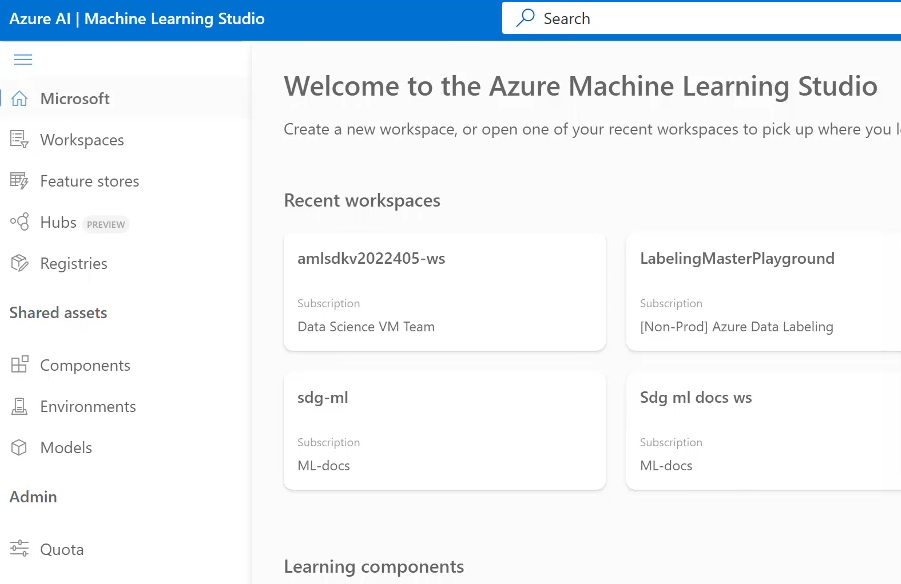Click the Components blocks icon
The width and height of the screenshot is (901, 584).
[x=20, y=365]
